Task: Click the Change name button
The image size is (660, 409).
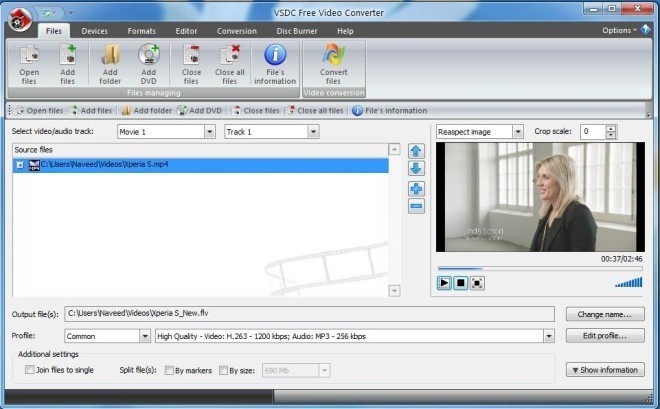Action: tap(604, 314)
